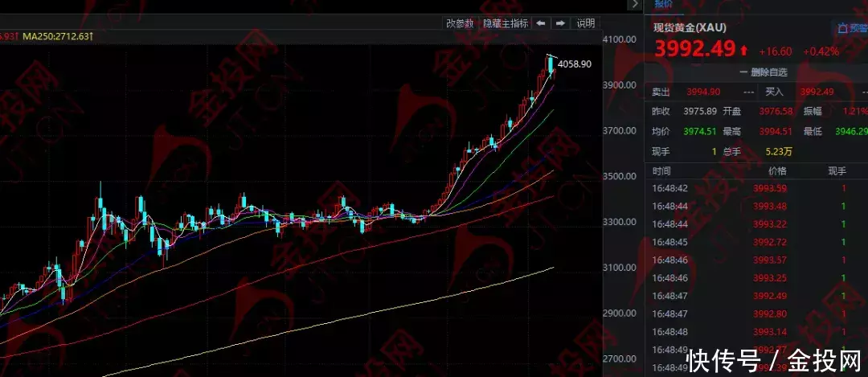Expand the panel with the top chevron arrow
This screenshot has height=377, width=868.
634,6
